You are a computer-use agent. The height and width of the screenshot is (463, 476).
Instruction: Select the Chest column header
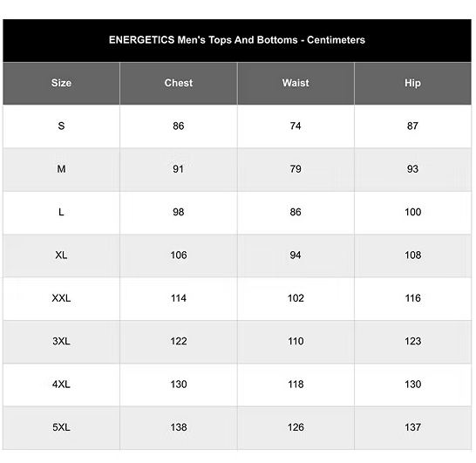[179, 83]
